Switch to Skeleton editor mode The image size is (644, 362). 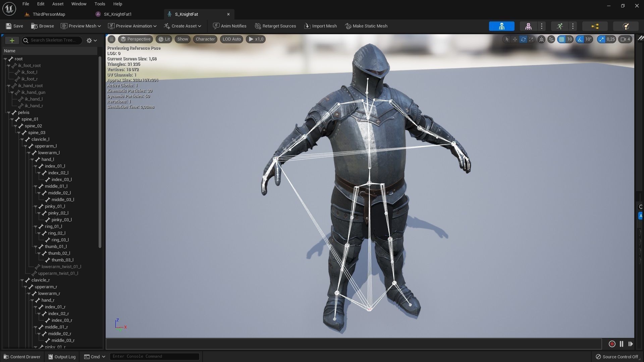pyautogui.click(x=501, y=26)
